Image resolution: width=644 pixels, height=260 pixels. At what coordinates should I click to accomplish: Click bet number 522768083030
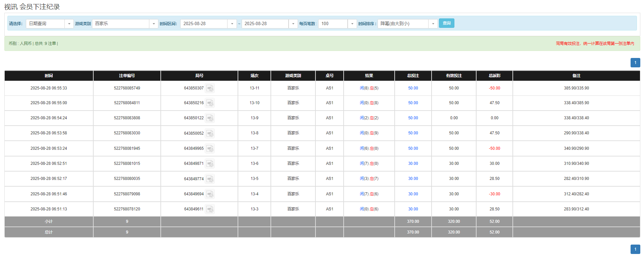127,133
